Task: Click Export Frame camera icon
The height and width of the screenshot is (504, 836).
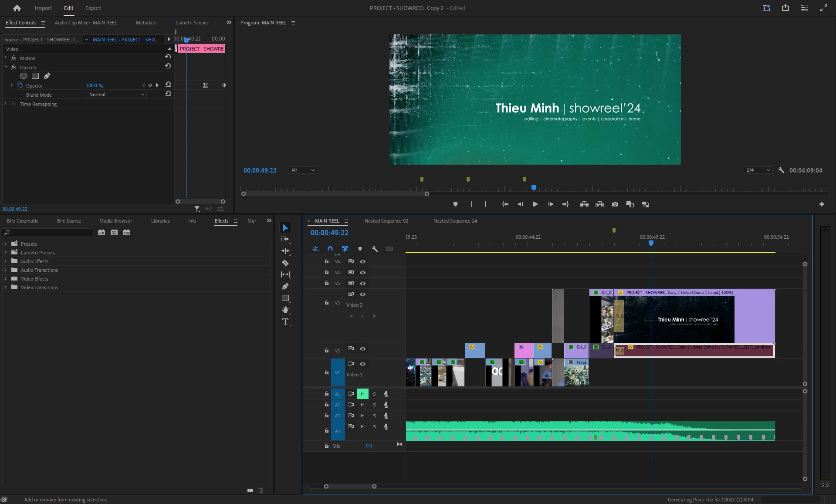Action: [615, 204]
